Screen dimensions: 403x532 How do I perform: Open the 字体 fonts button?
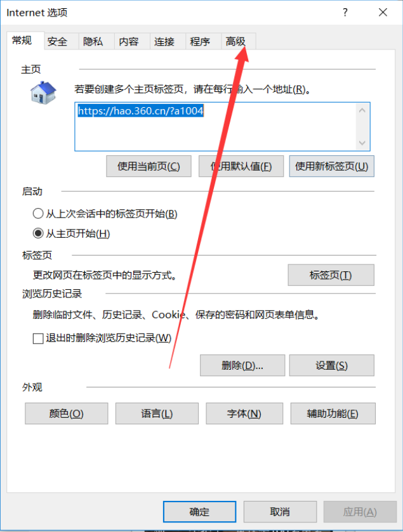pyautogui.click(x=244, y=413)
